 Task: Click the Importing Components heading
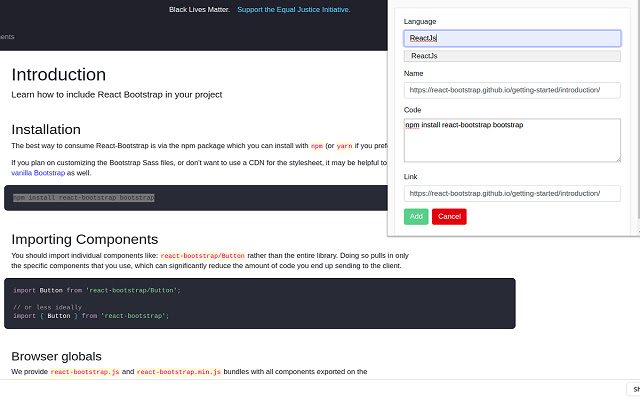tap(84, 239)
